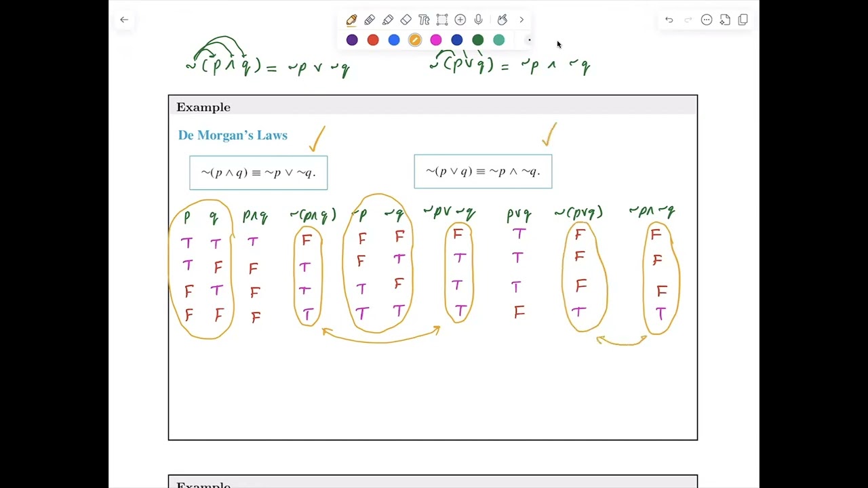Pick the light blue pen color
Image resolution: width=868 pixels, height=488 pixels.
[x=394, y=40]
